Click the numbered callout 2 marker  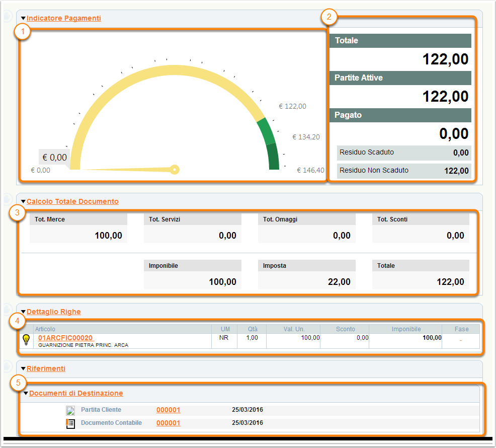coord(328,17)
